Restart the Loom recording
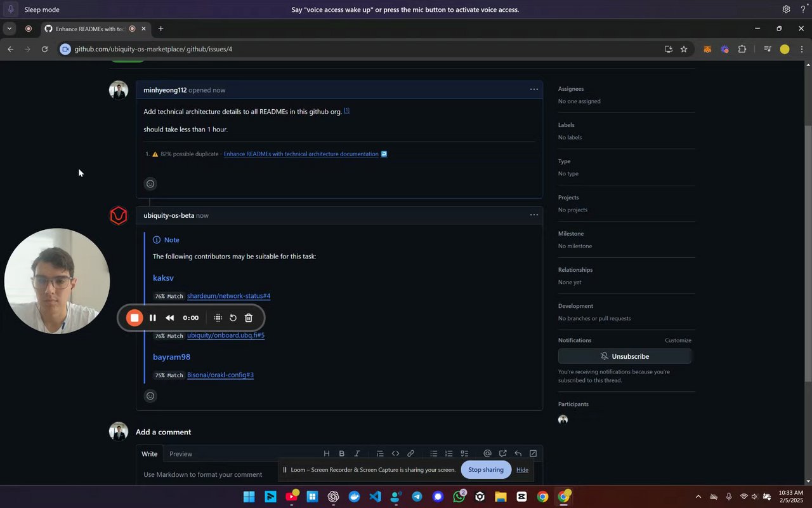 tap(233, 317)
